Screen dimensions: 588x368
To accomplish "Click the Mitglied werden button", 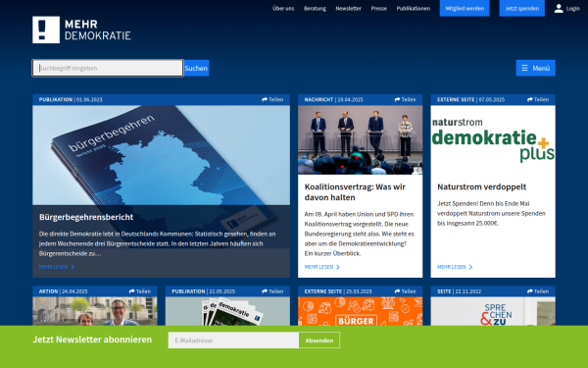I will coord(465,8).
